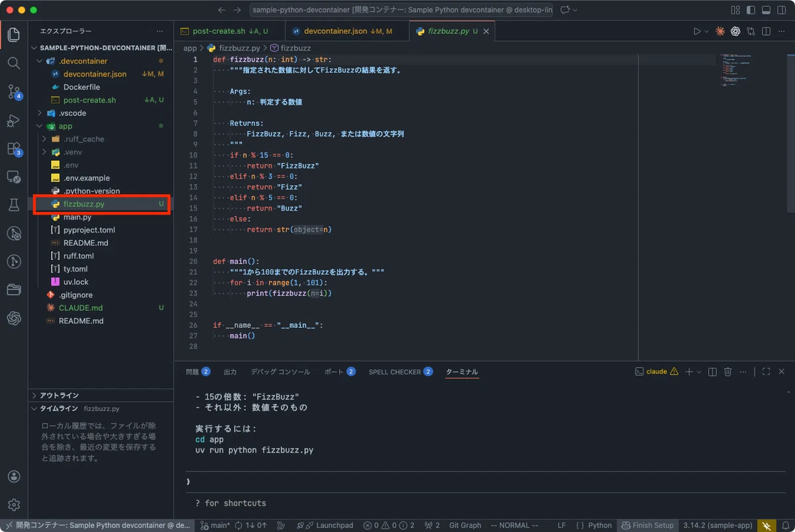Open the Search view in the activity bar
Screen dimensions: 795x532
click(13, 63)
